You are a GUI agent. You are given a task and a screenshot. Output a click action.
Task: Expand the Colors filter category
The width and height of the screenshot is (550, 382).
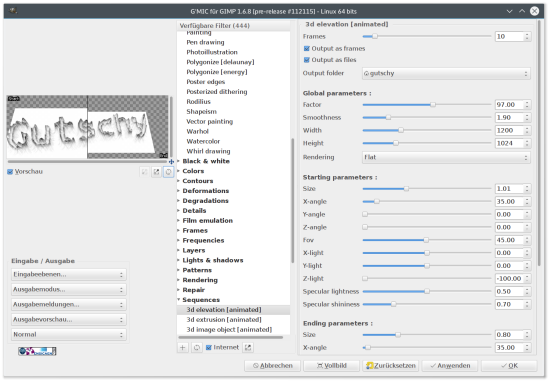179,171
